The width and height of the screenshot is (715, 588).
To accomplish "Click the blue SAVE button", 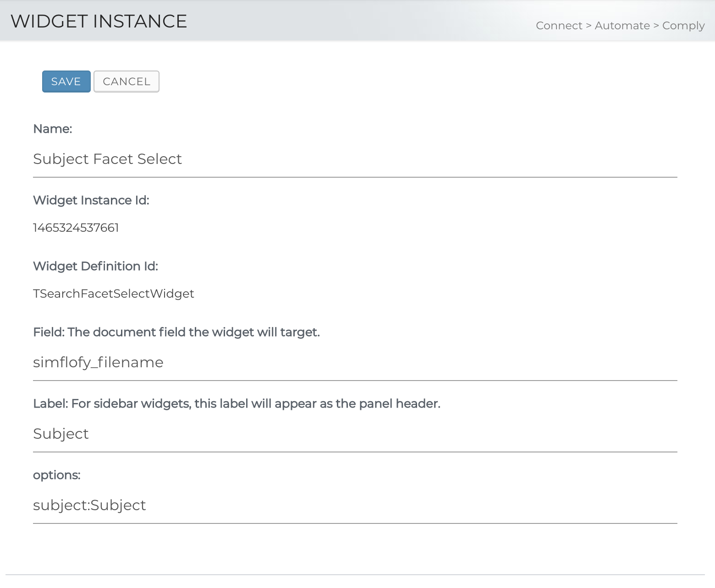I will click(x=66, y=82).
